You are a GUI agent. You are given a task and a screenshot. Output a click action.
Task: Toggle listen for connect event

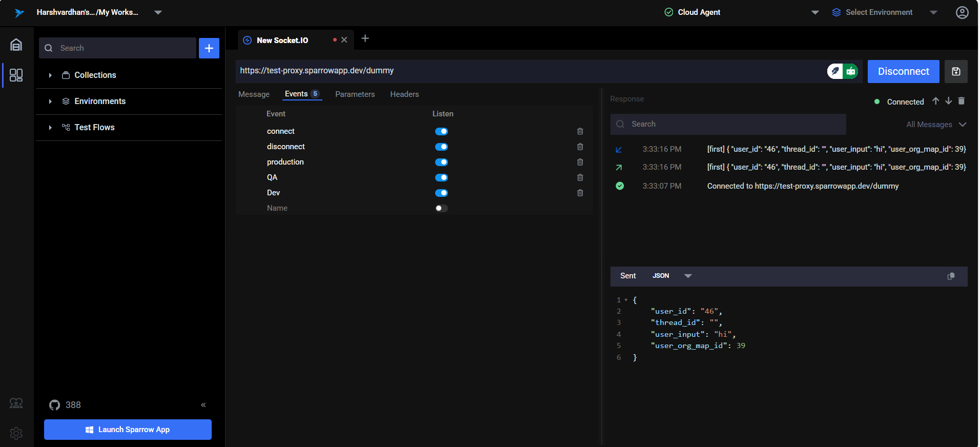pyautogui.click(x=441, y=131)
